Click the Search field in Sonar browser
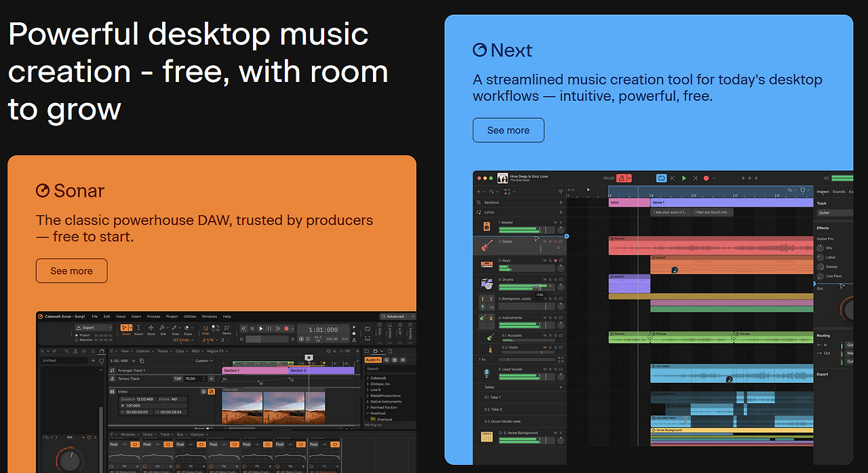This screenshot has height=473, width=868. [390, 369]
